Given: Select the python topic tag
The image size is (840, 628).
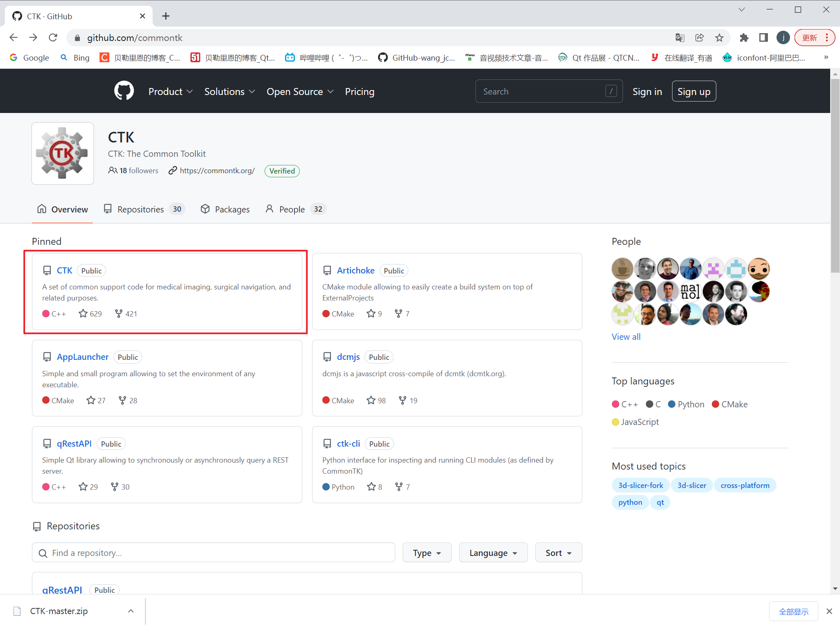Looking at the screenshot, I should pyautogui.click(x=630, y=502).
